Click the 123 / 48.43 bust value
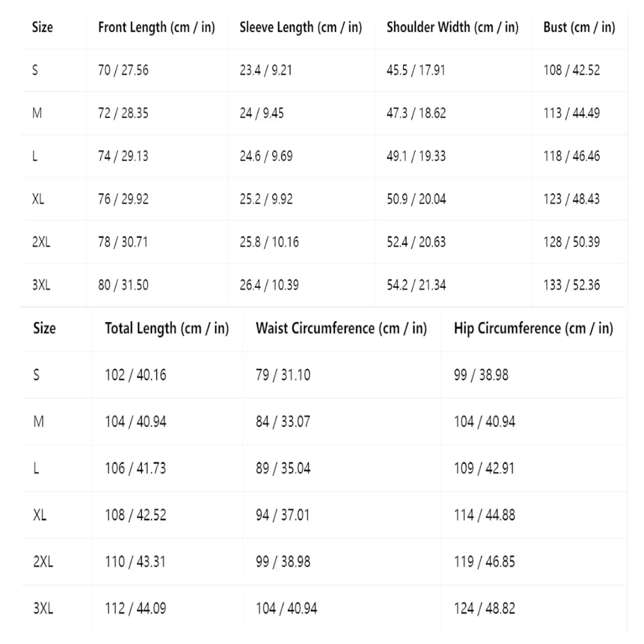The height and width of the screenshot is (644, 644). [571, 199]
